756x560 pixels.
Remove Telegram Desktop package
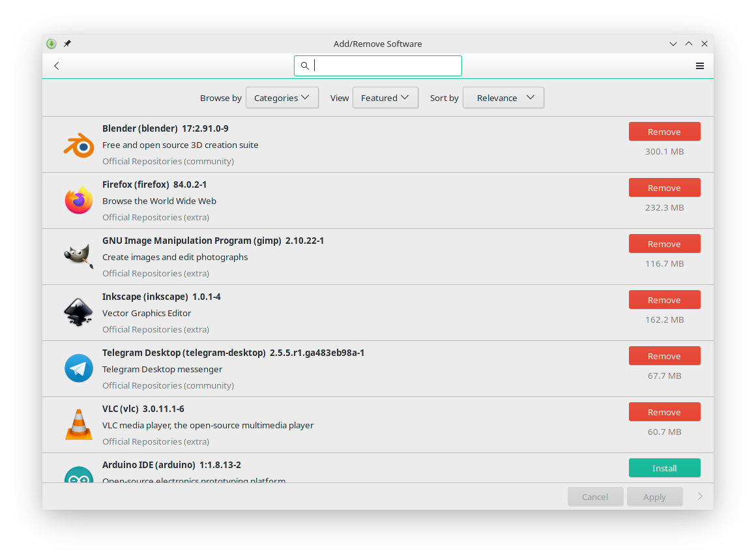664,356
